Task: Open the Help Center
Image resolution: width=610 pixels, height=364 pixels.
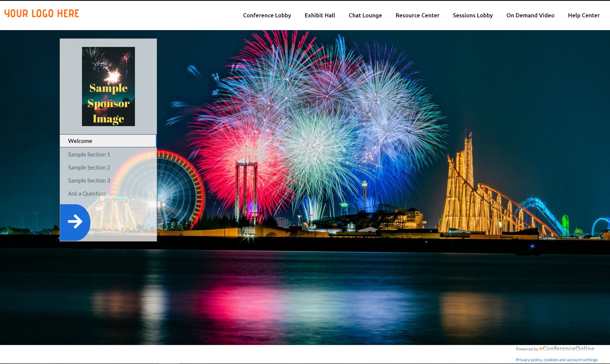Action: pyautogui.click(x=584, y=15)
